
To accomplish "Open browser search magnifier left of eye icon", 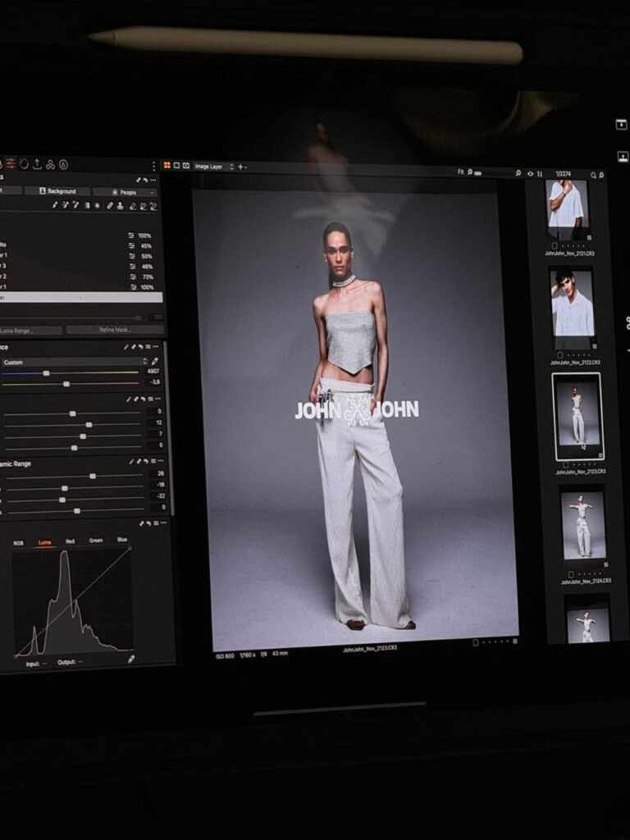I will [x=518, y=173].
